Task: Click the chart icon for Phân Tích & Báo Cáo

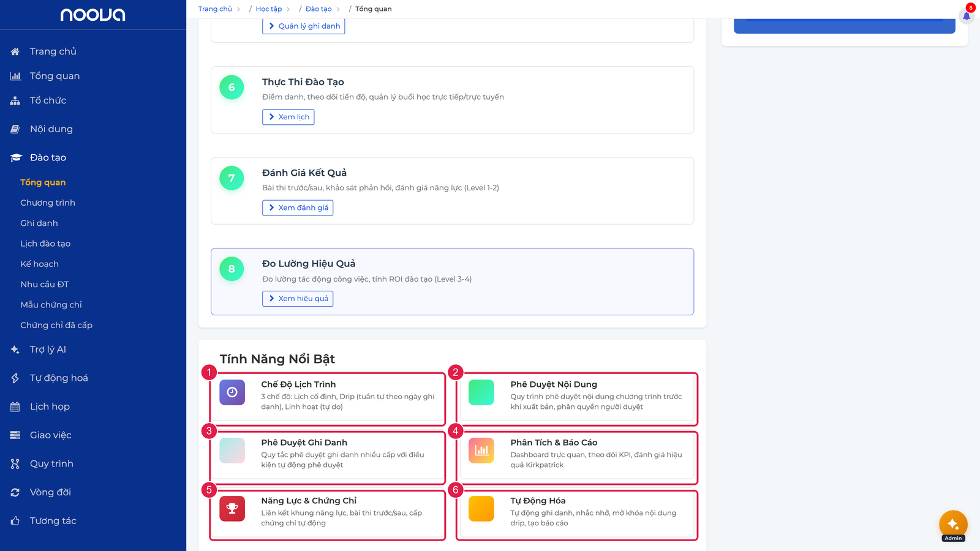Action: (481, 451)
